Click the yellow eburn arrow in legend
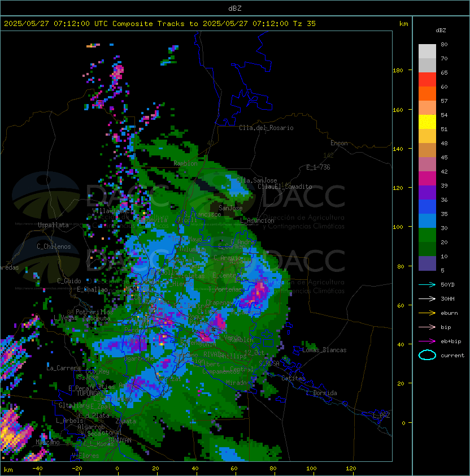This screenshot has width=470, height=476. (427, 313)
